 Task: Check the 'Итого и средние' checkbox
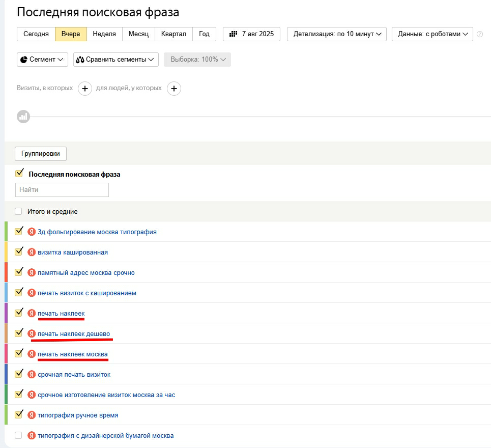click(x=18, y=211)
